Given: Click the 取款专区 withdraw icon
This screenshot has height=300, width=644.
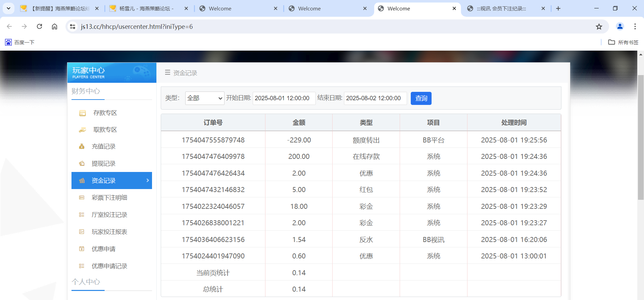Looking at the screenshot, I should click(x=82, y=130).
